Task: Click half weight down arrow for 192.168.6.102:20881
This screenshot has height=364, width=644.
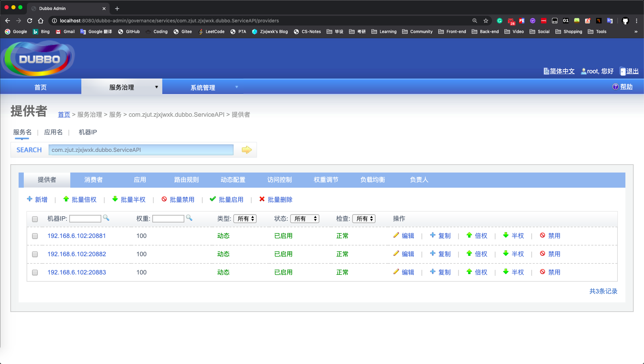Action: [x=506, y=235]
